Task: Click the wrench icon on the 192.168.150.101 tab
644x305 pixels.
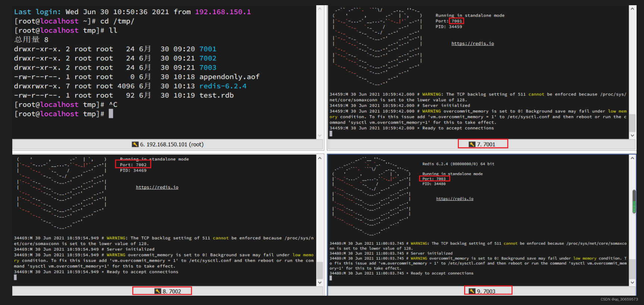Action: (x=135, y=144)
